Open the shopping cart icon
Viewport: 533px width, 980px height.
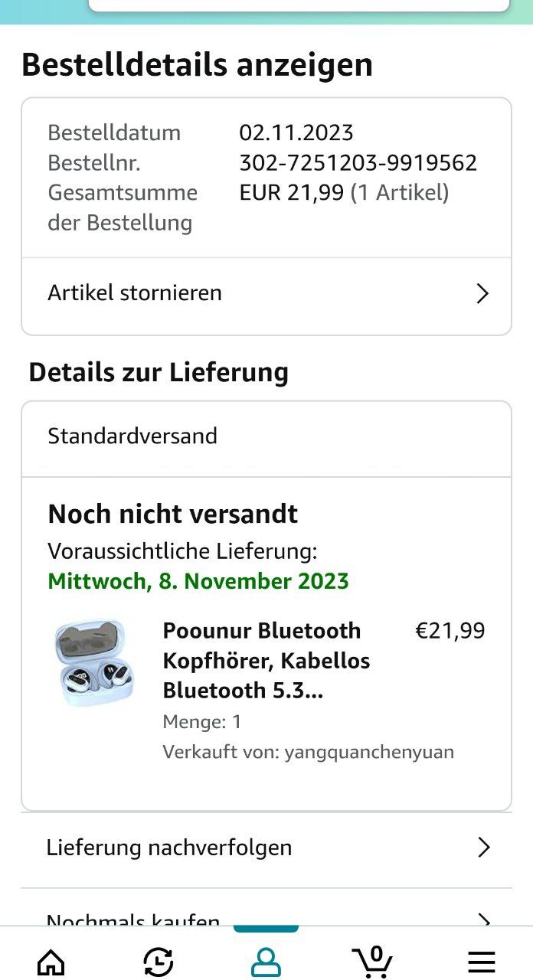373,961
